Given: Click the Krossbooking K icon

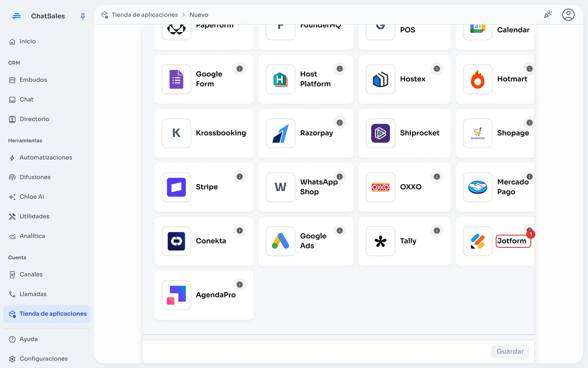Looking at the screenshot, I should click(x=176, y=133).
